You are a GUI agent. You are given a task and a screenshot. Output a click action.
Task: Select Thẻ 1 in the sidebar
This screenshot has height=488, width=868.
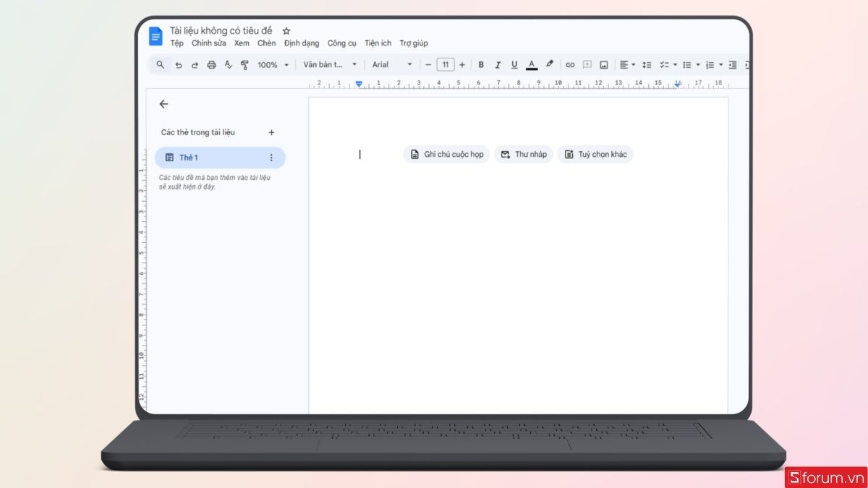click(220, 158)
